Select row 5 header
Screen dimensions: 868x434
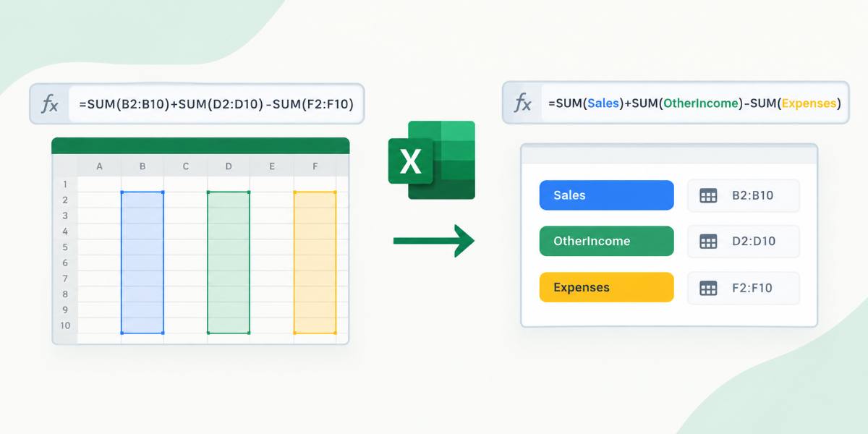click(65, 247)
